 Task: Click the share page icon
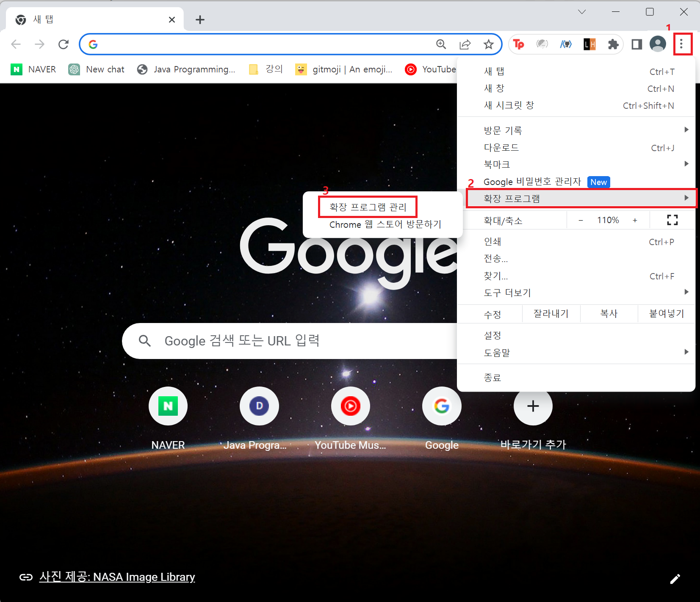coord(465,44)
